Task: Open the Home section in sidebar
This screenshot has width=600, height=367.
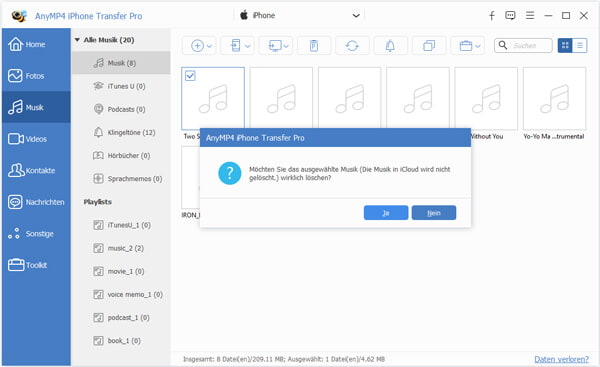Action: coord(36,44)
